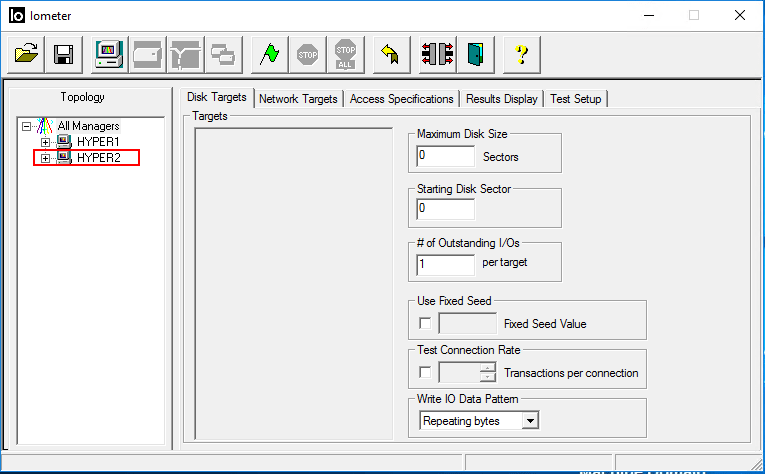Decrease transactions per connection spinner
The width and height of the screenshot is (765, 474).
tap(488, 377)
